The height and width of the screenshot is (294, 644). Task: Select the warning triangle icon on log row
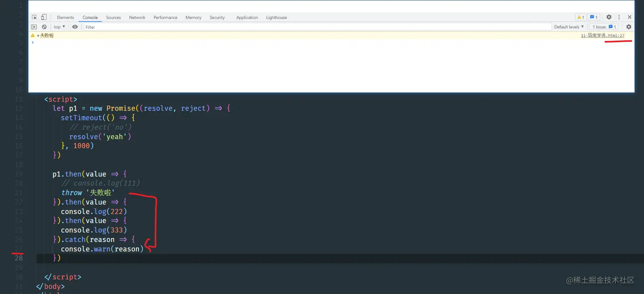[x=33, y=36]
